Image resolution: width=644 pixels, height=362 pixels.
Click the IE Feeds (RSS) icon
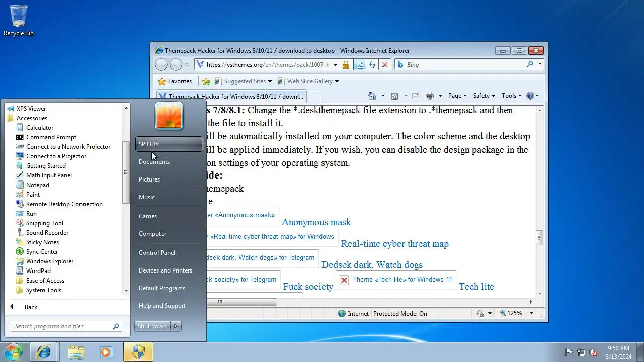pyautogui.click(x=394, y=96)
